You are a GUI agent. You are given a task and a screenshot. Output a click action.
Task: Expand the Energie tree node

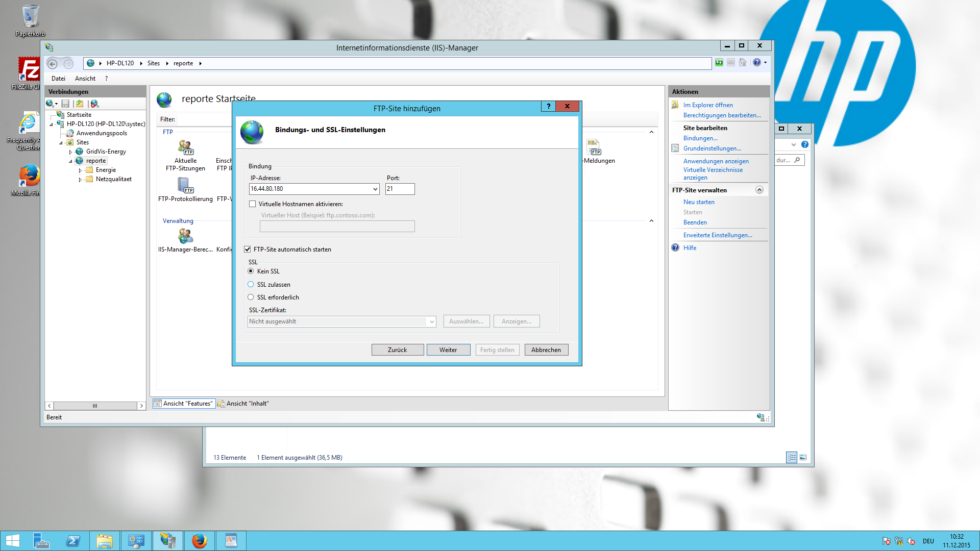pyautogui.click(x=80, y=170)
